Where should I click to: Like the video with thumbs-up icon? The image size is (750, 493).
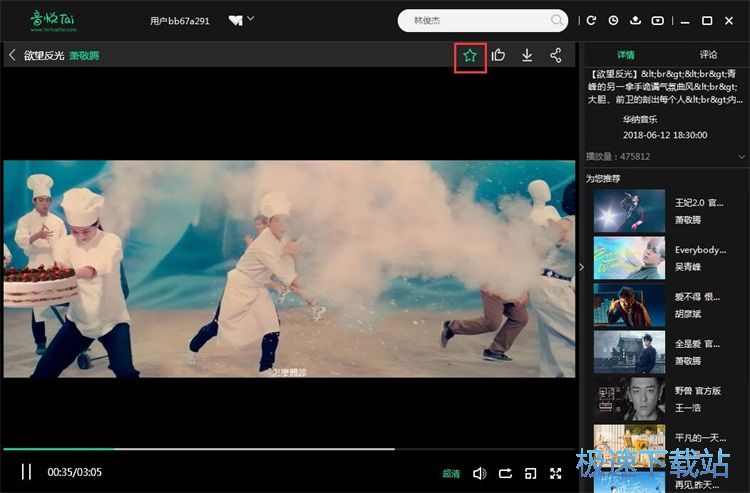(498, 55)
